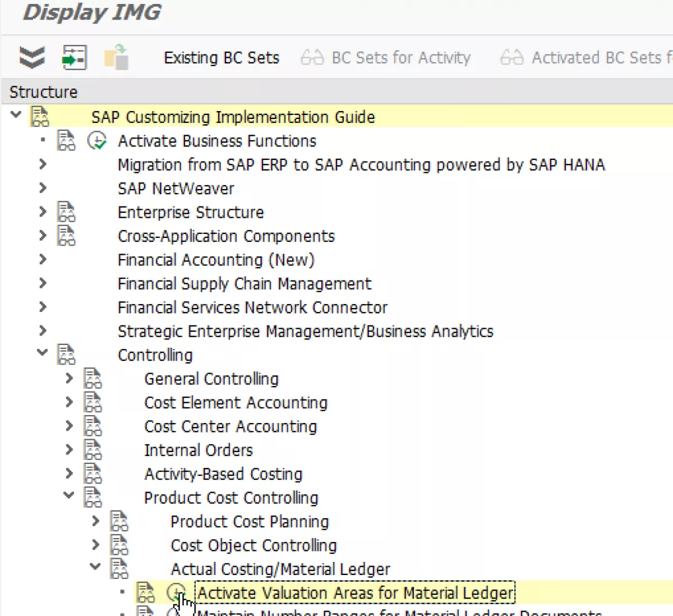Expand the Activity-Based Costing node
Viewport: 673px width, 616px height.
tap(69, 474)
